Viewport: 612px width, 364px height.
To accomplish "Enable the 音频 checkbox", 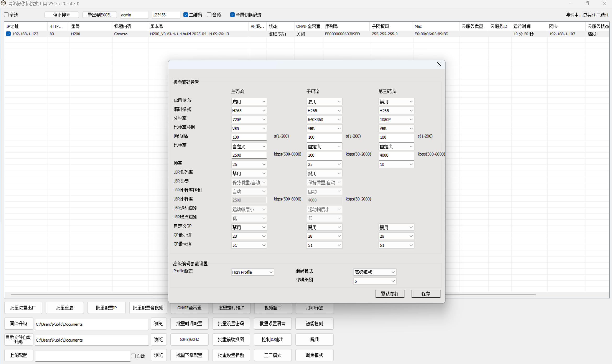I will (x=209, y=15).
